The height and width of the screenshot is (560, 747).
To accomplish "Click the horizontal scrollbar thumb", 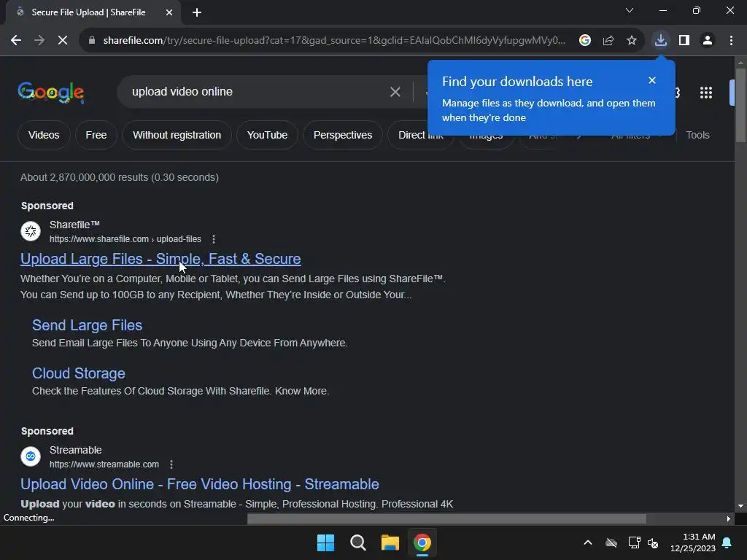I will [x=446, y=518].
